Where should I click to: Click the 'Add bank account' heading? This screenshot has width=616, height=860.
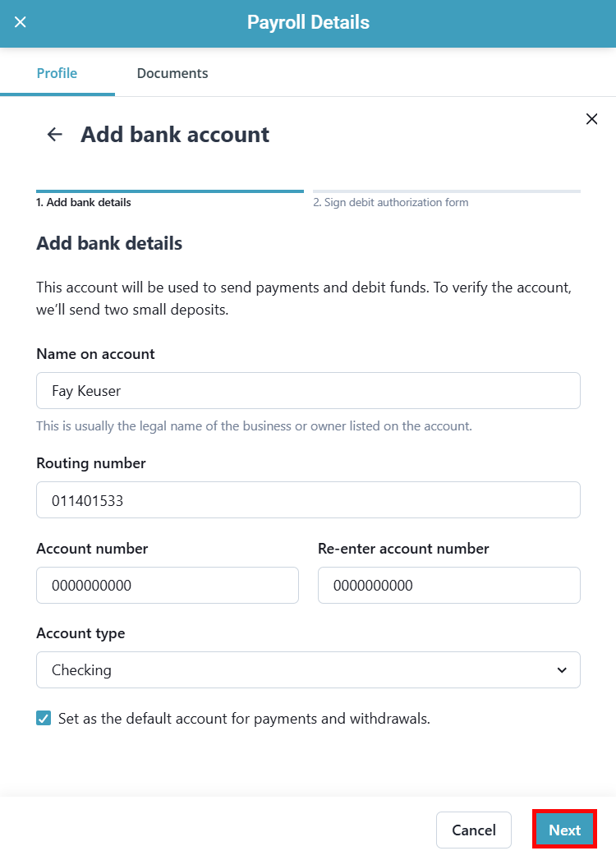coord(175,135)
